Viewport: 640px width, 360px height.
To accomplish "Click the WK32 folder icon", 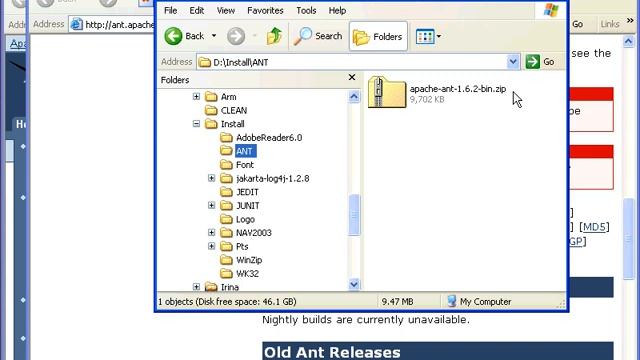I will (226, 273).
